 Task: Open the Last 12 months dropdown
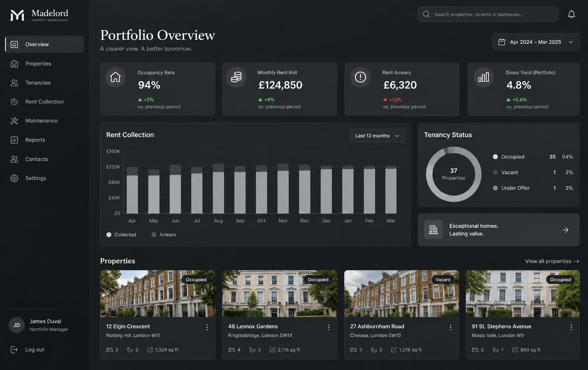point(377,136)
